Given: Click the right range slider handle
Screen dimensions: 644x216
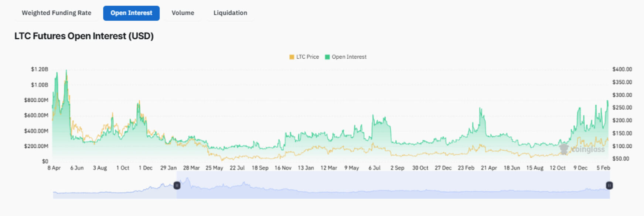Looking at the screenshot, I should (x=609, y=185).
